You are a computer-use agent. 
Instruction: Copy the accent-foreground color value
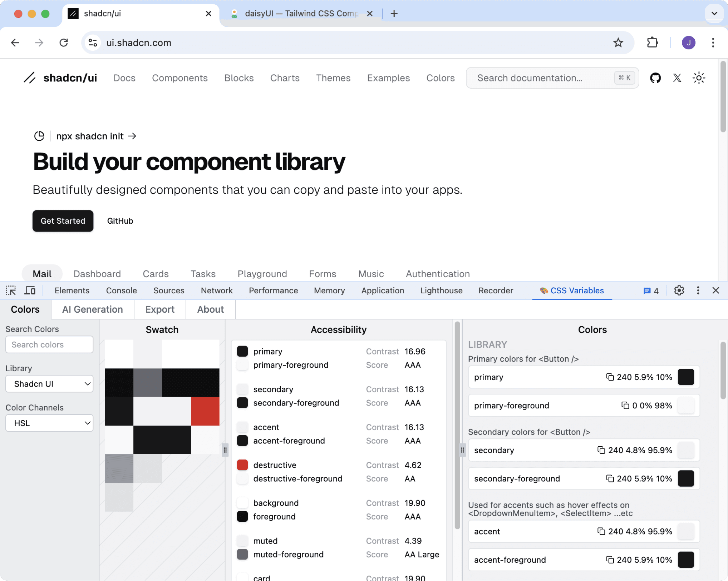pos(610,560)
